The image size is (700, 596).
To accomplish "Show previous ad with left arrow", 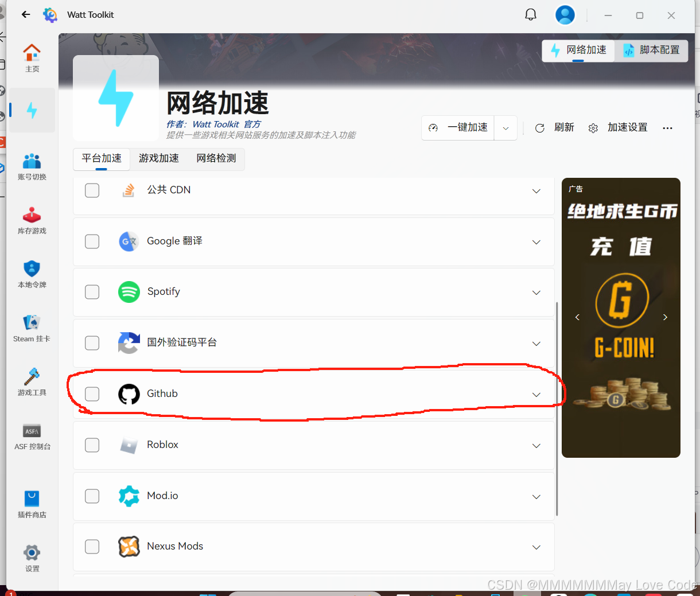I will coord(577,317).
